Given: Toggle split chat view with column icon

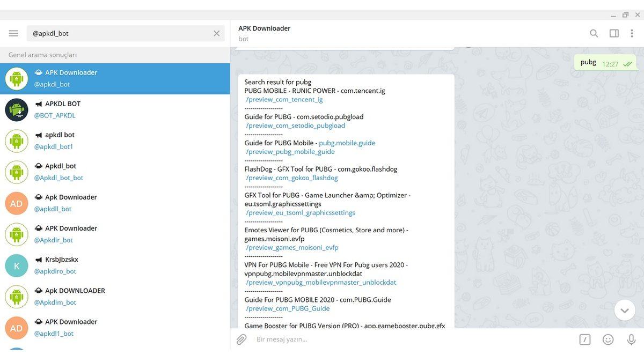Looking at the screenshot, I should coord(613,33).
